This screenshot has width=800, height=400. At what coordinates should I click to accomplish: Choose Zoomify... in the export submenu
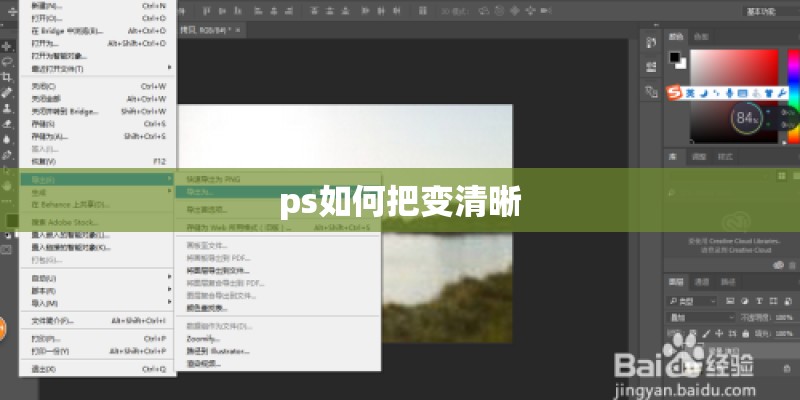(x=278, y=339)
